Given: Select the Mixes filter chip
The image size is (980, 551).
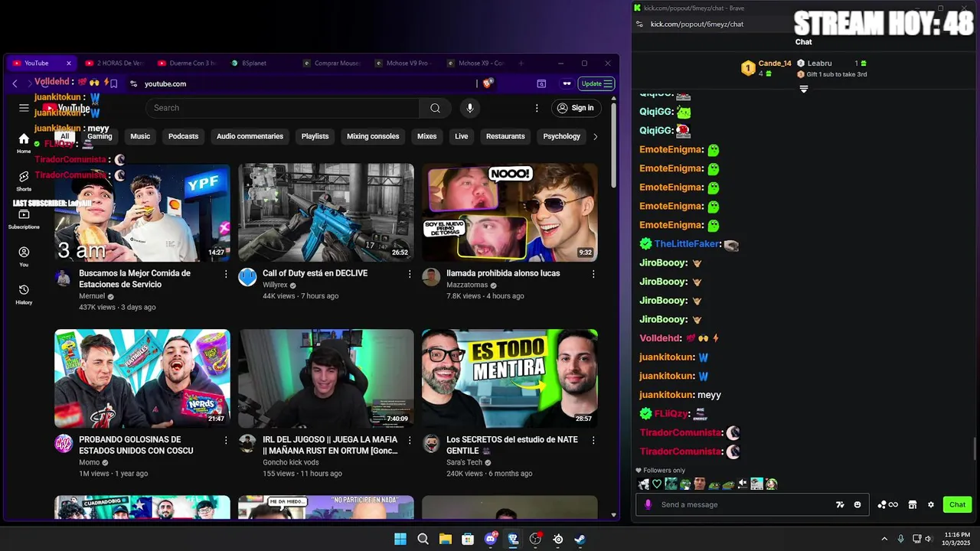Looking at the screenshot, I should click(426, 136).
